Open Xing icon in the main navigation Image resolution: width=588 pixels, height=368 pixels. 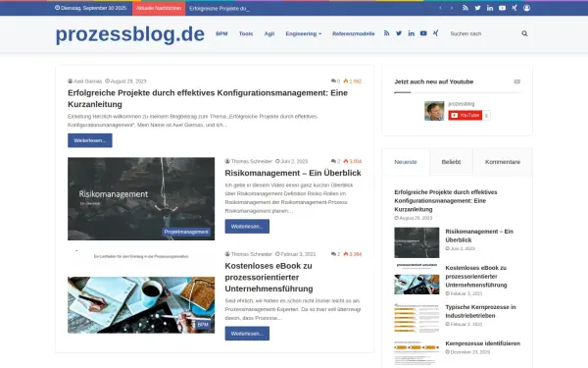pos(435,33)
